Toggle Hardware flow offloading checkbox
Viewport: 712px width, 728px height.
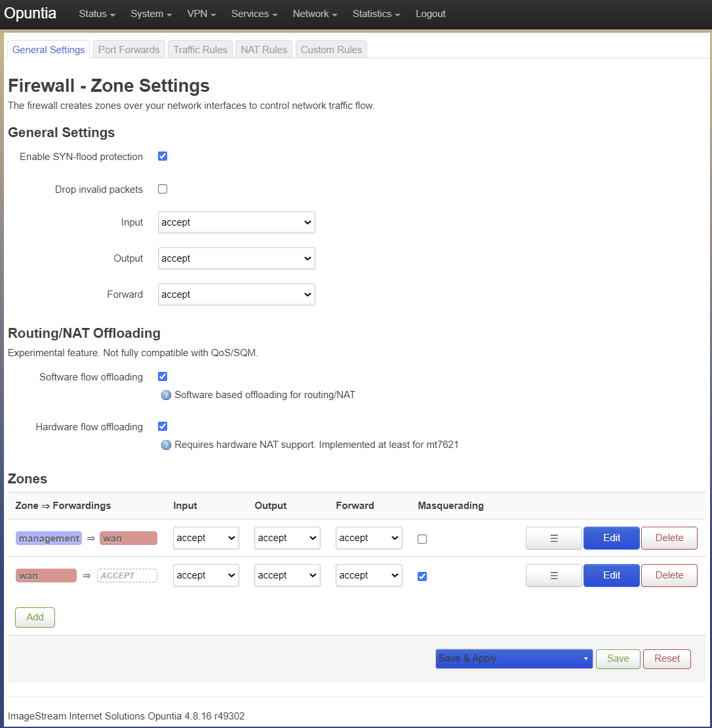(x=163, y=426)
